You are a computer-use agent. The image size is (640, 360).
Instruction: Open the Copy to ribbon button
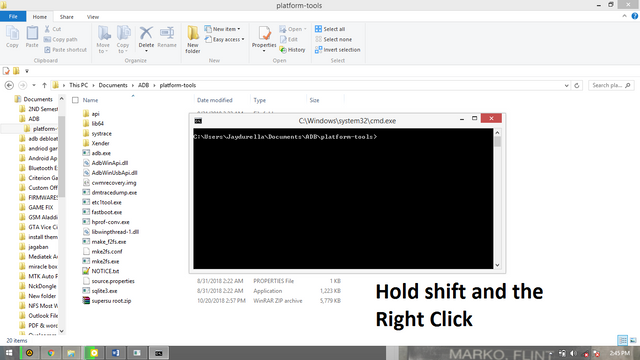[x=123, y=39]
